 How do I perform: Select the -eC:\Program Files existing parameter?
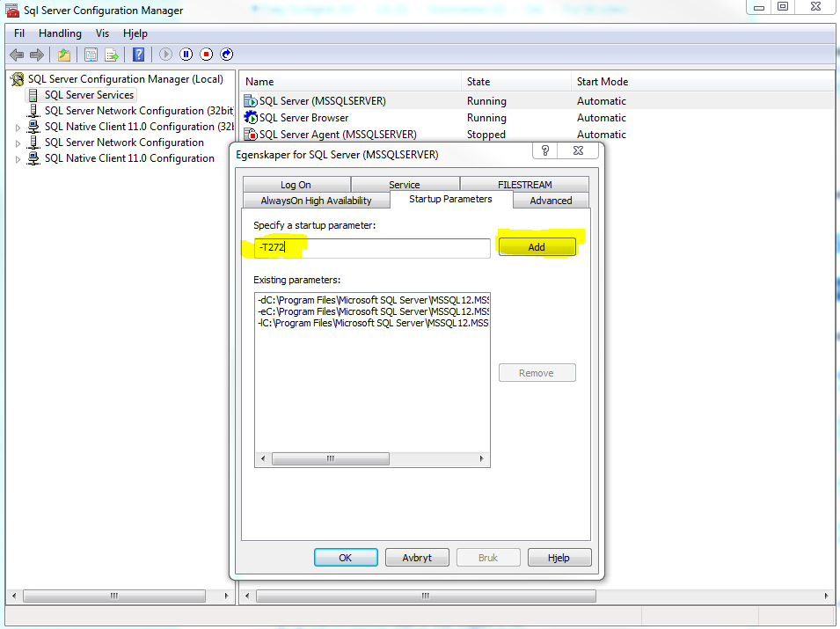tap(373, 311)
